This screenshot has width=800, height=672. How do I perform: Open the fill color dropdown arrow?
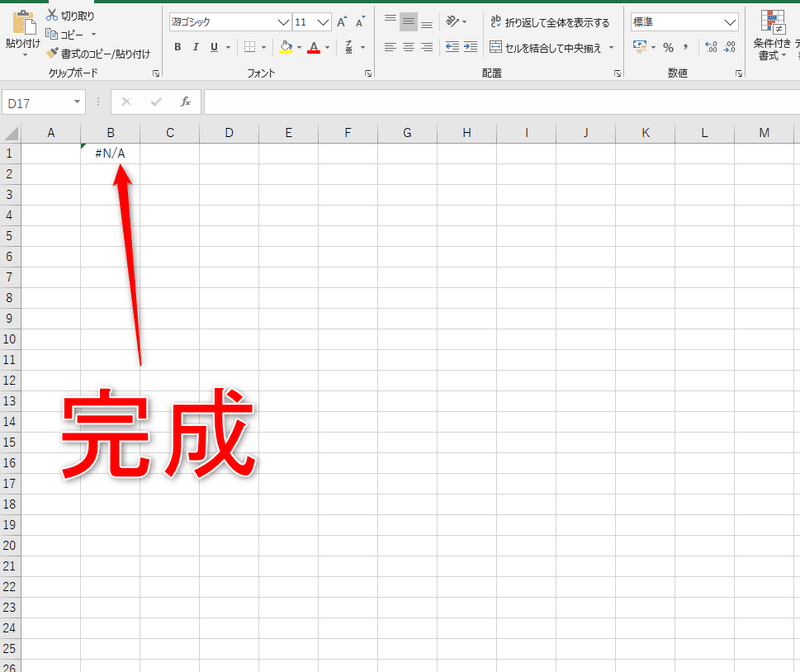pyautogui.click(x=299, y=47)
